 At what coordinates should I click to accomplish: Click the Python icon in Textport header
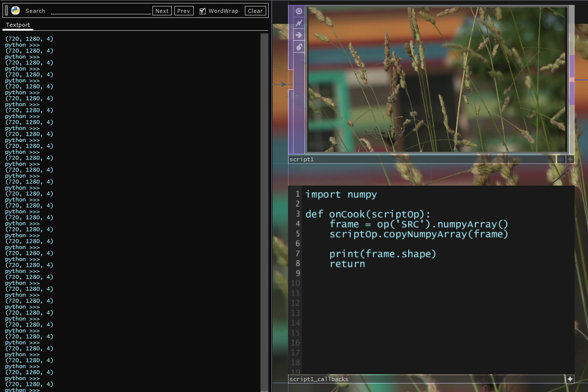click(15, 10)
